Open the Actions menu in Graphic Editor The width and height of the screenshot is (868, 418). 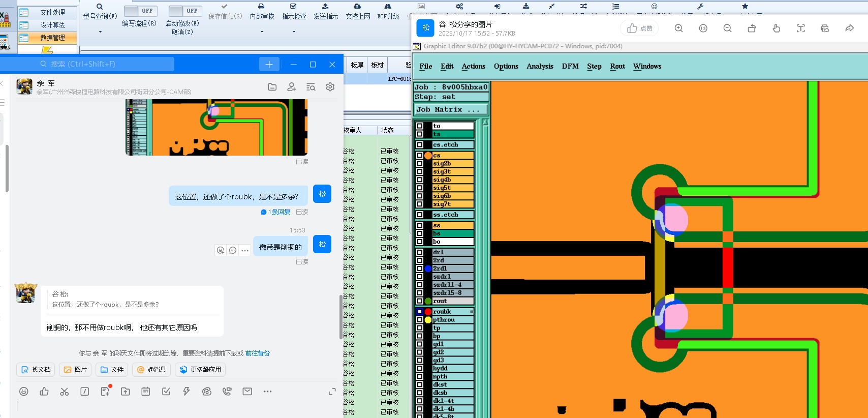coord(474,66)
